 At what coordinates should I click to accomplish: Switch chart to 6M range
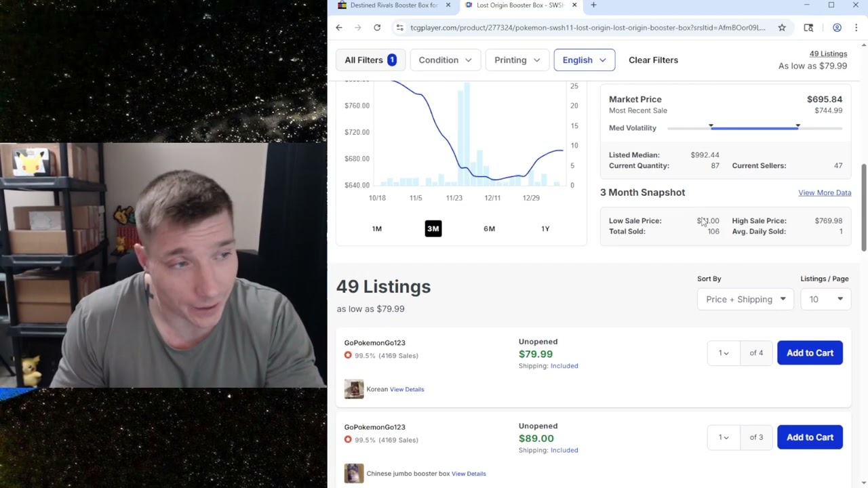click(489, 228)
